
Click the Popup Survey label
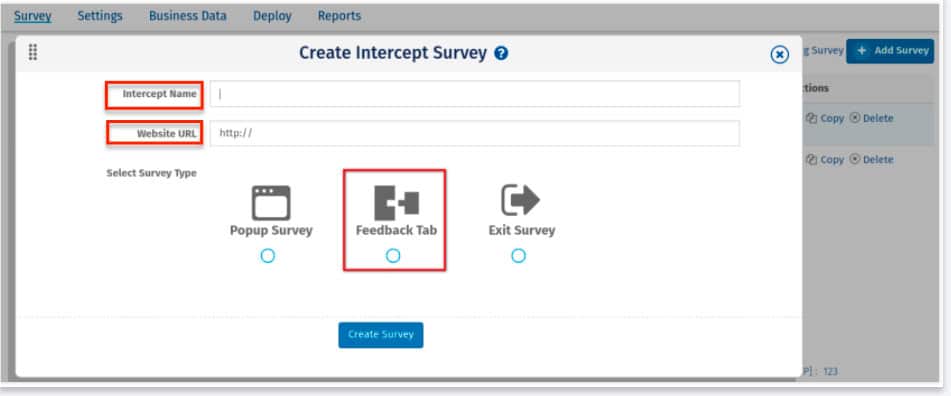271,230
